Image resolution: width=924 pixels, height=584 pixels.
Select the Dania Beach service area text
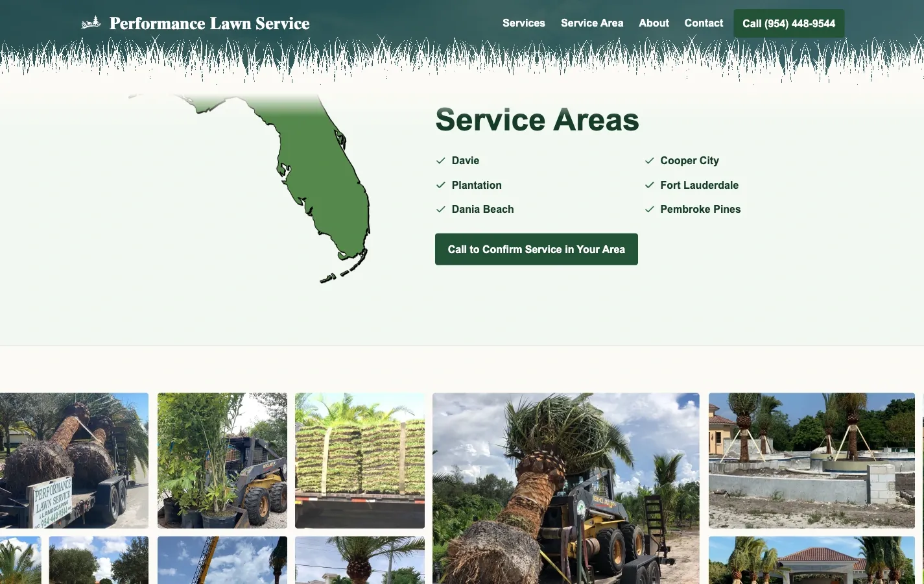click(482, 209)
